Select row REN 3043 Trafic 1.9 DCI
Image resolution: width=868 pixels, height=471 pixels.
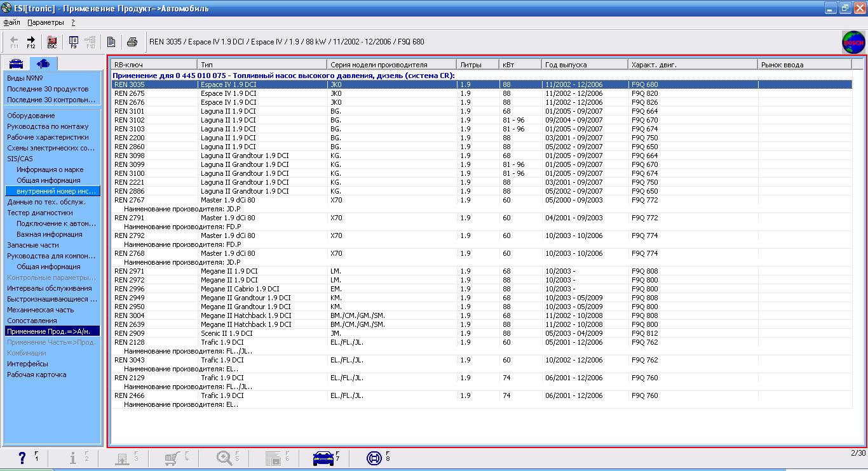click(x=482, y=360)
